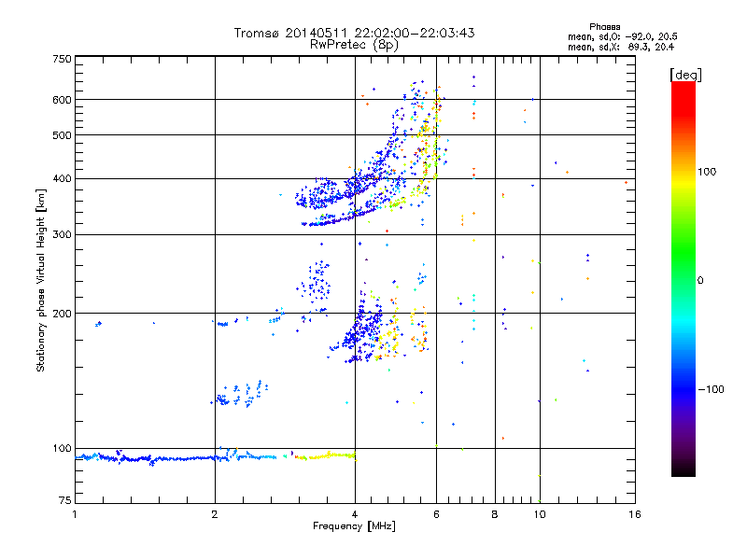
Task: Click the y-axis label "200"
Action: 62,314
